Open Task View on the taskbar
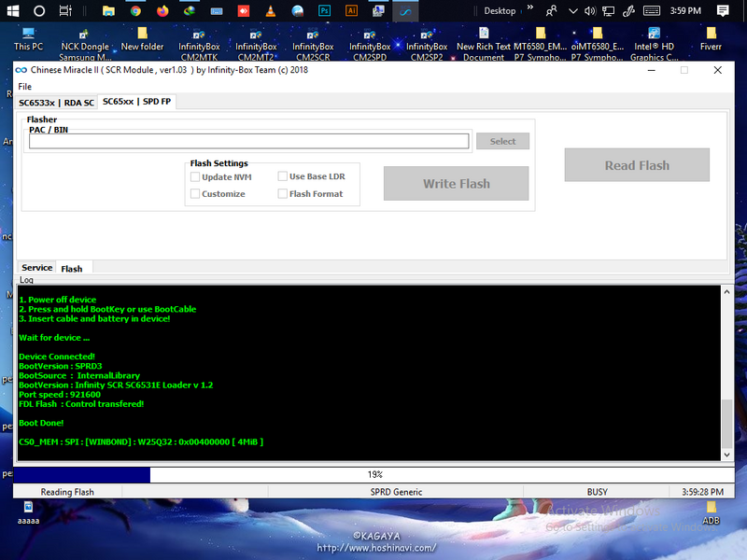The image size is (747, 560). click(x=65, y=10)
